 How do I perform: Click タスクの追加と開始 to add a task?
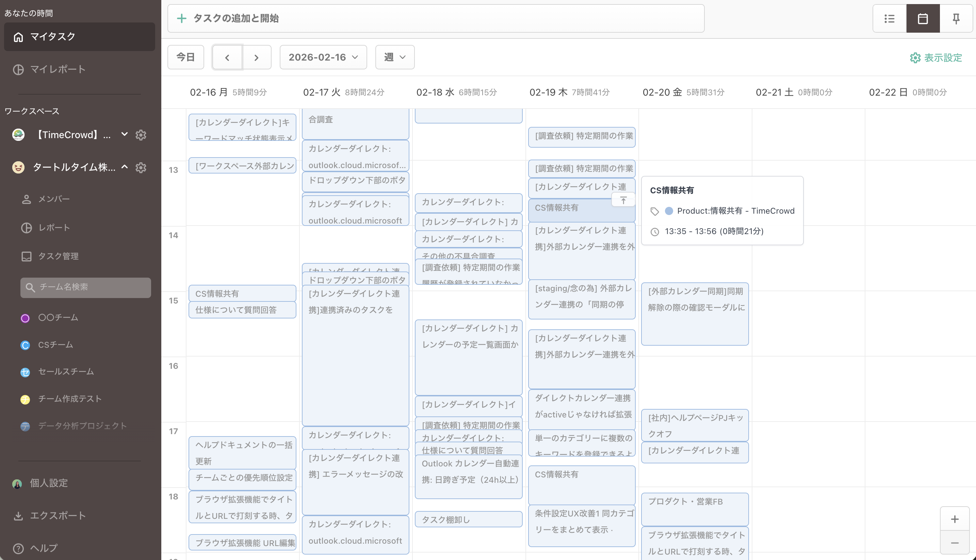tap(235, 18)
